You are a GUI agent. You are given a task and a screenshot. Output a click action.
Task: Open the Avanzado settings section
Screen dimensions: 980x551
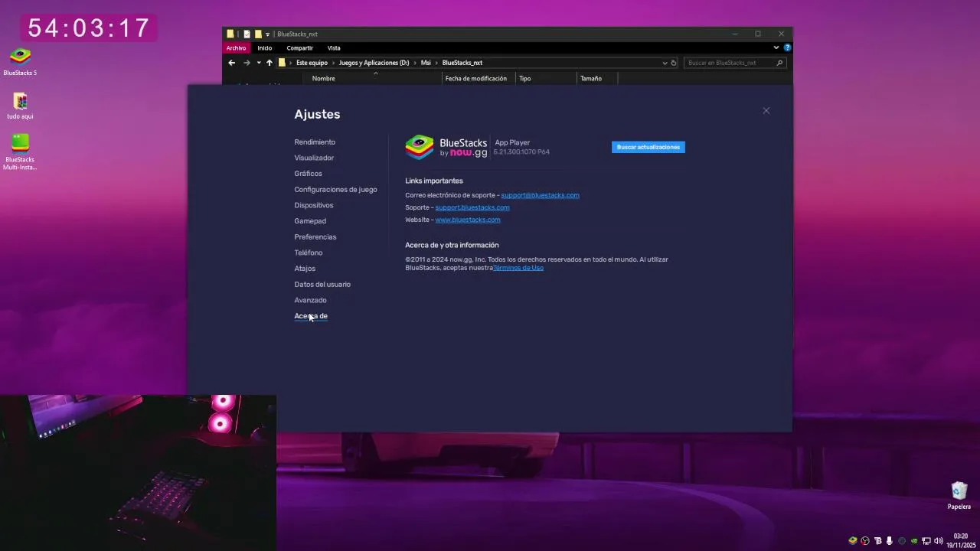[x=310, y=300]
